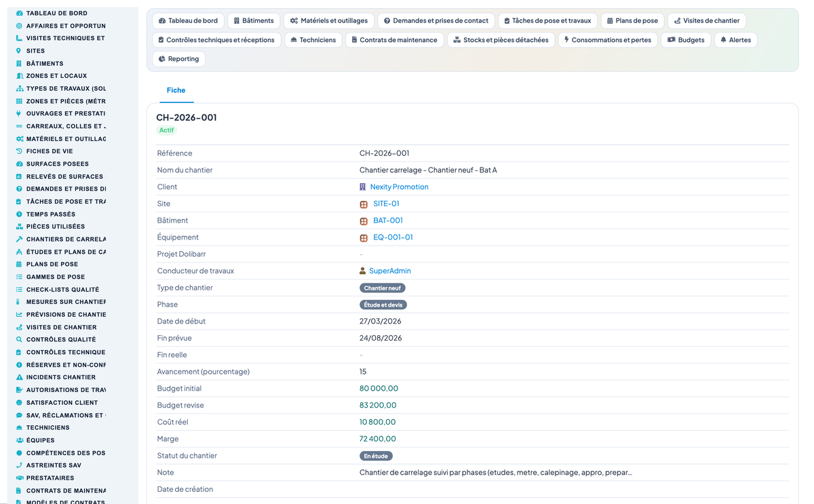This screenshot has width=814, height=504.
Task: Open the SITE-01 link
Action: [386, 203]
